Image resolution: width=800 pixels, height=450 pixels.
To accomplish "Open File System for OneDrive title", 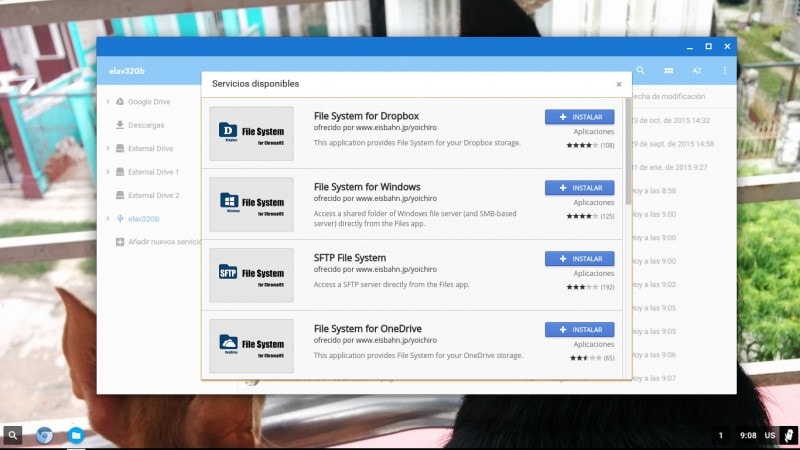I will 367,329.
